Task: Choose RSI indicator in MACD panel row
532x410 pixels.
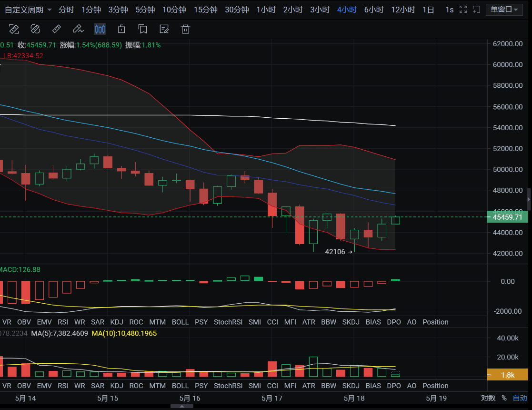Action: coord(63,322)
